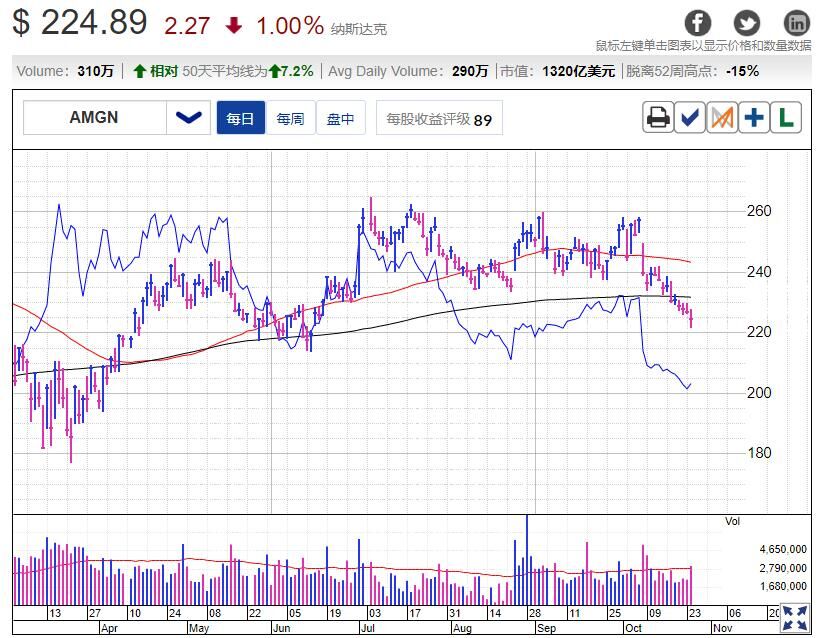Click the Avg Daily Volume 290万 value

(x=470, y=71)
